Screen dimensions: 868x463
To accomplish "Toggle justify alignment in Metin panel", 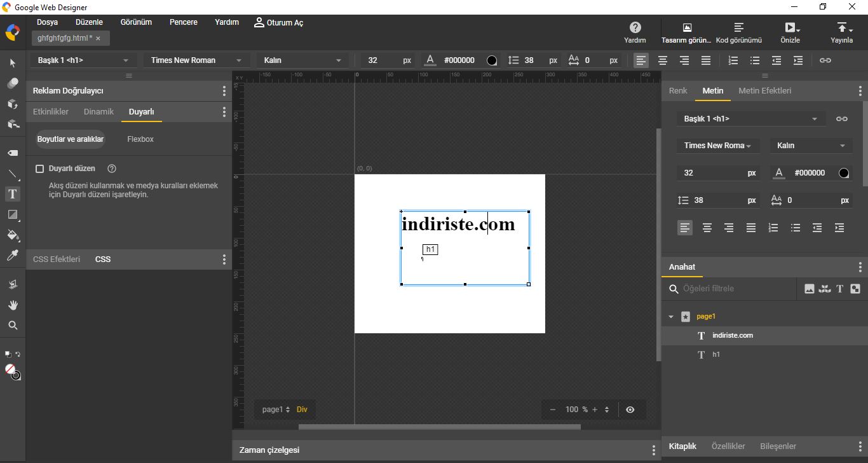I will coord(751,228).
